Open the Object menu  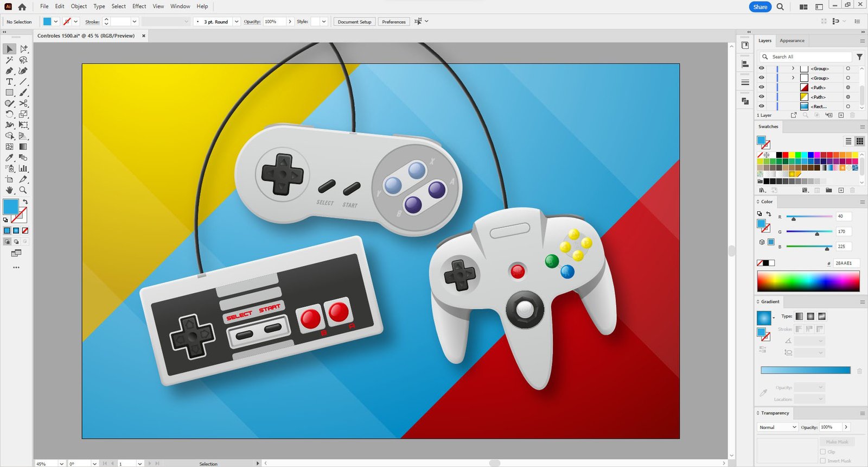[79, 7]
